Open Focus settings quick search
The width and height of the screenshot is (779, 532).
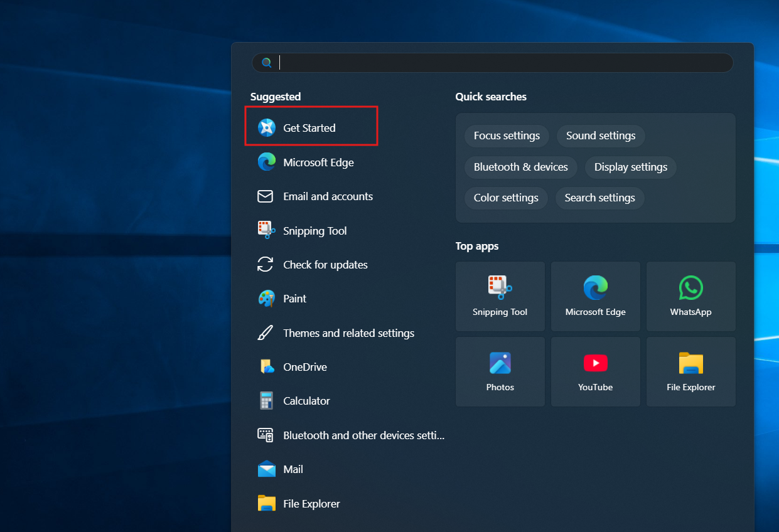(x=506, y=136)
